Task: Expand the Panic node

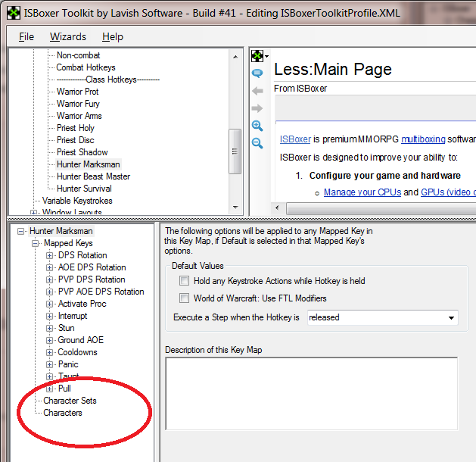Action: [49, 364]
